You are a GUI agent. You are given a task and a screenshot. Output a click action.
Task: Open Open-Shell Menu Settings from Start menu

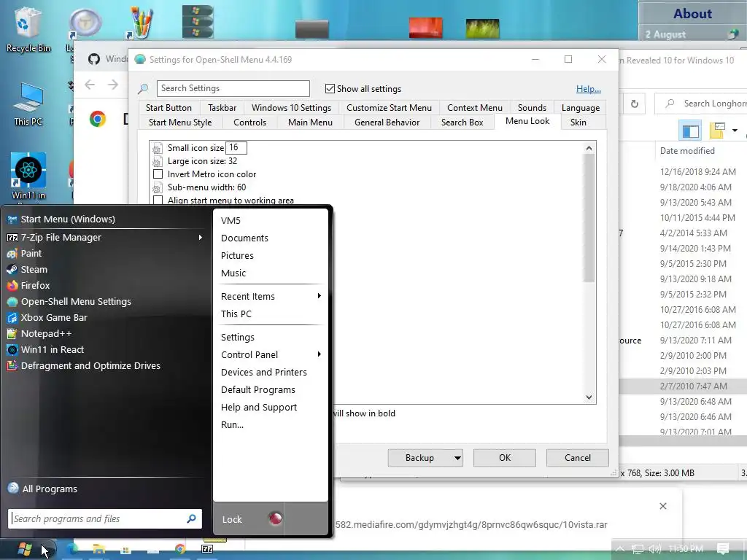click(x=105, y=301)
